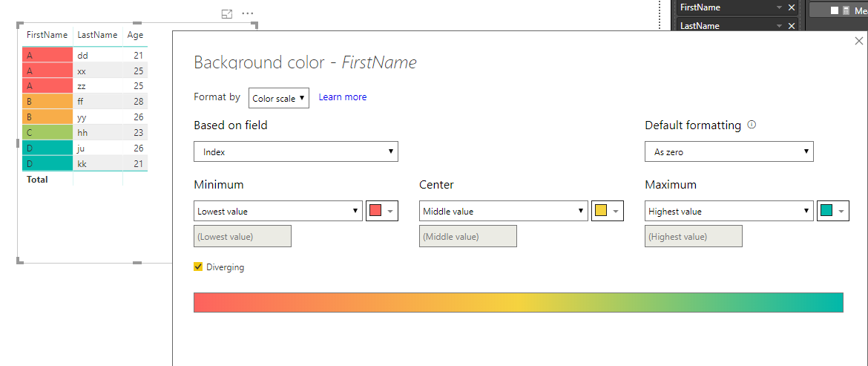Viewport: 868px width, 366px height.
Task: Open the Format by Color scale dropdown
Action: 279,98
